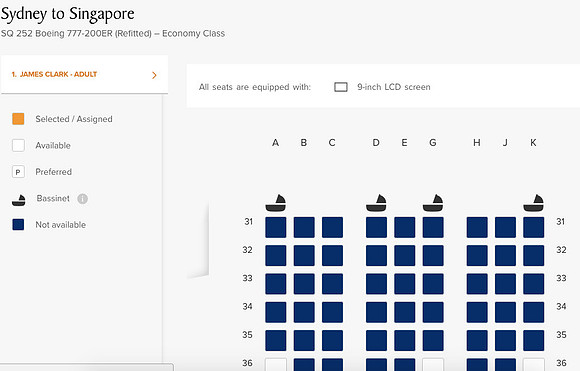Select passenger 1. James Clark - Adult
The image size is (580, 371).
click(x=84, y=74)
